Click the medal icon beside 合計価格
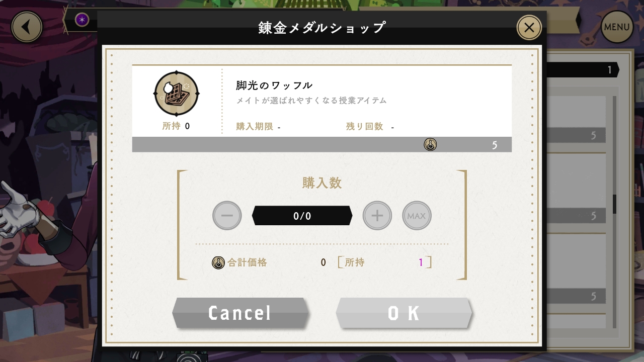 point(218,262)
